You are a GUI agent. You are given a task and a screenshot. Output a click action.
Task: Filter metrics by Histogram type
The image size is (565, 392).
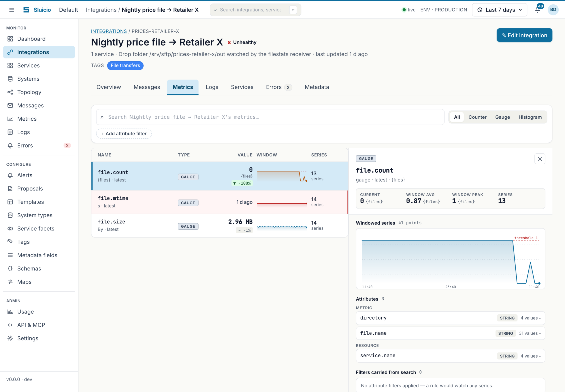point(530,117)
